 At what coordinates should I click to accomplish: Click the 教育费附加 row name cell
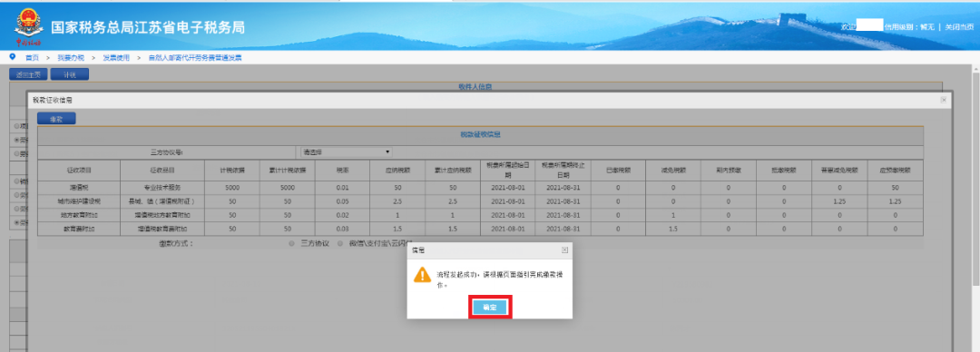[79, 229]
